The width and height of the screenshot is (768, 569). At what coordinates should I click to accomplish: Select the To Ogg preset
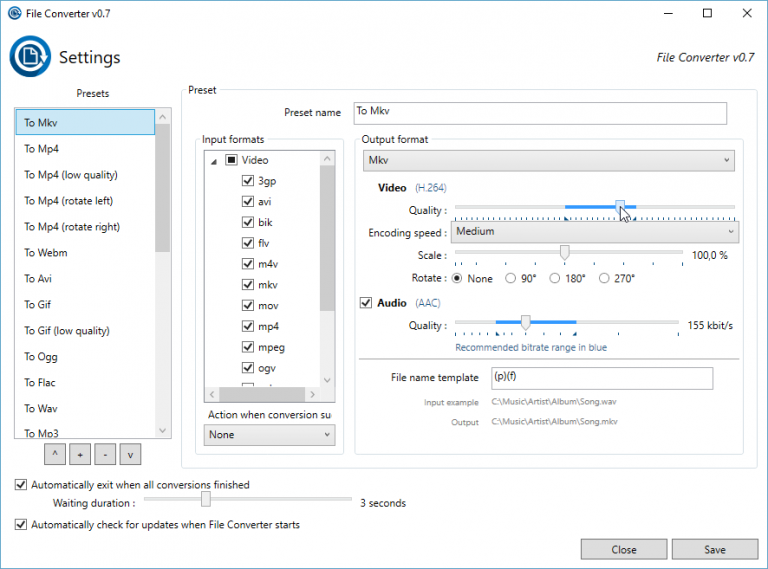pos(85,356)
